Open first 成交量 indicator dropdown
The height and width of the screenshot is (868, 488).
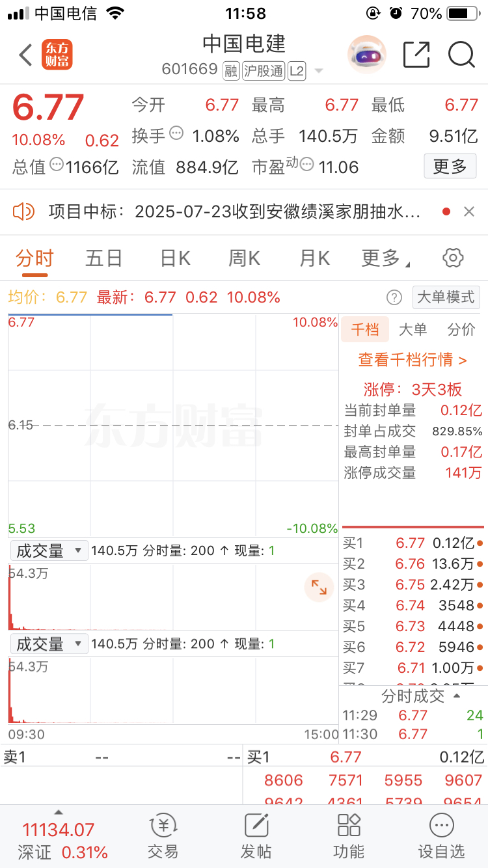49,551
